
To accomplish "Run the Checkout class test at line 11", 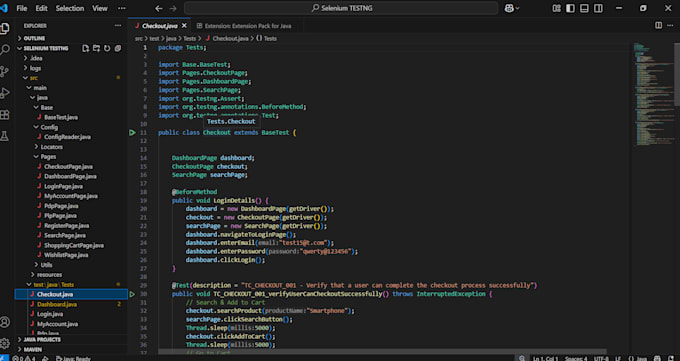I will [132, 132].
